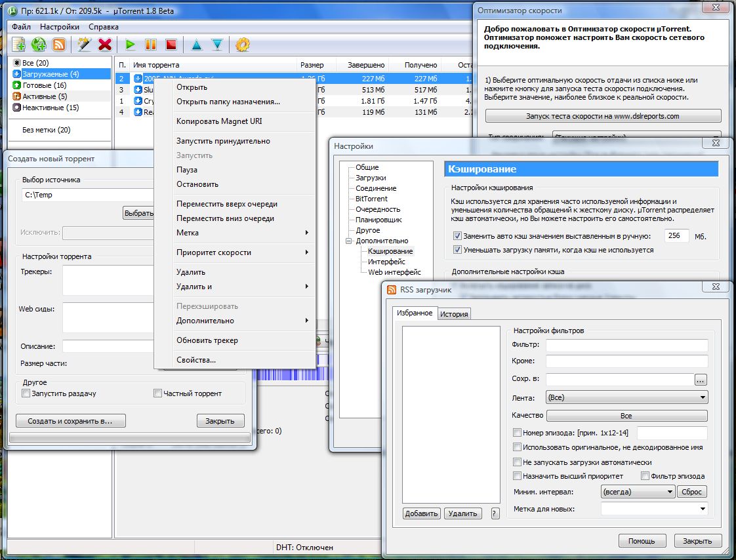This screenshot has width=736, height=560.
Task: Open the Preferences gear icon
Action: pos(242,45)
